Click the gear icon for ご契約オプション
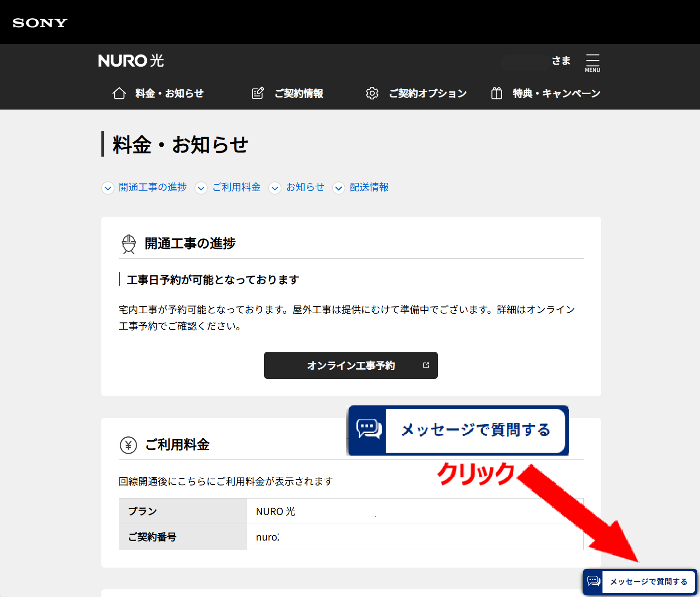 click(x=372, y=93)
